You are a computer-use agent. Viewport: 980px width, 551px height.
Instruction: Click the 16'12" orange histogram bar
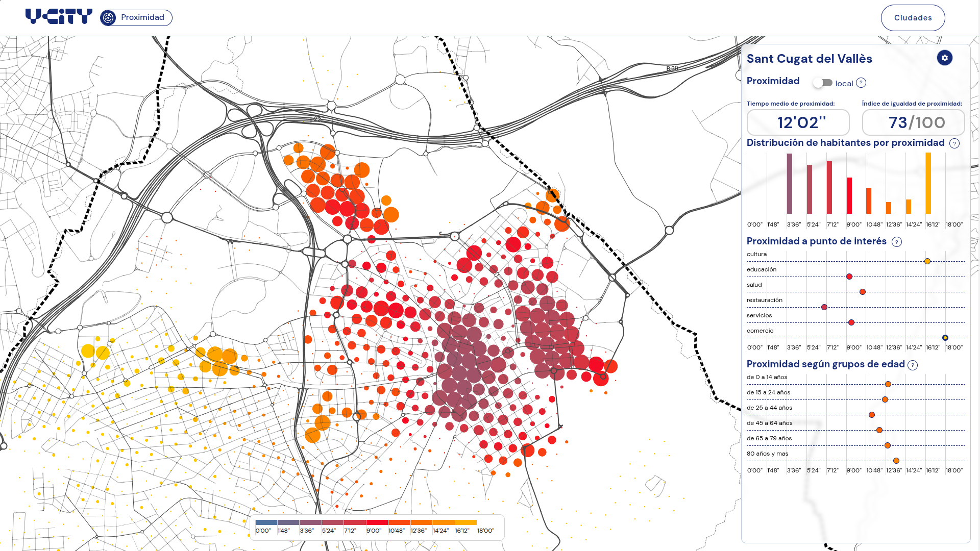click(x=928, y=183)
